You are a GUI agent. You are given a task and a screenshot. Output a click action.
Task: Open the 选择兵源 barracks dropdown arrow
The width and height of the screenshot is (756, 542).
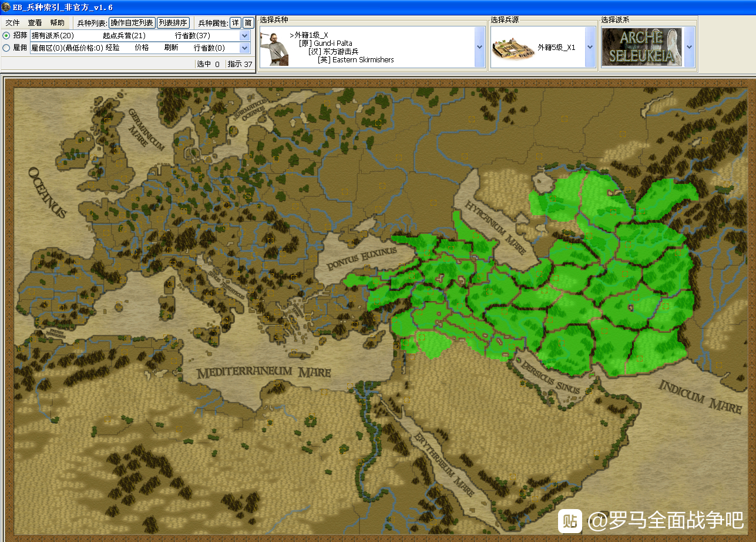pyautogui.click(x=590, y=46)
